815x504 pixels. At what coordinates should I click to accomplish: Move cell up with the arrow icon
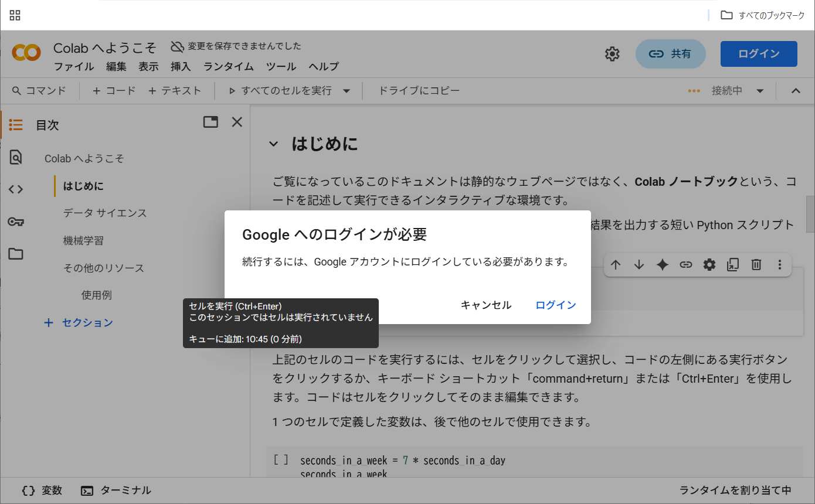coord(616,265)
